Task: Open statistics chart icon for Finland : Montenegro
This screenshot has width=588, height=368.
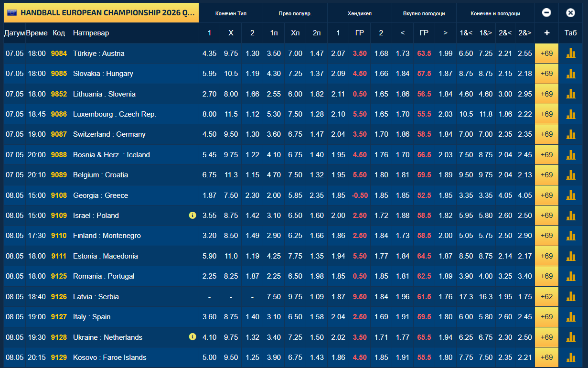Action: point(570,236)
